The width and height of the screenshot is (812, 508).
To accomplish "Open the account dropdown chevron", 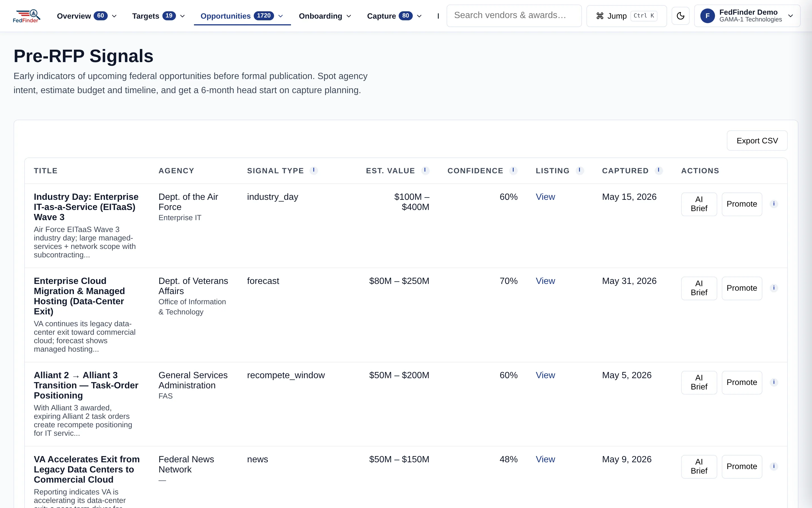I will coord(791,16).
